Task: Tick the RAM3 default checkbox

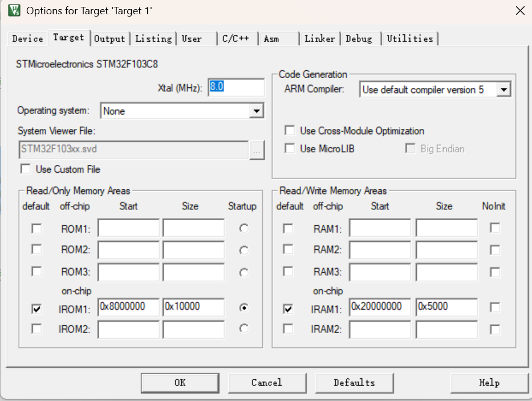Action: tap(288, 272)
